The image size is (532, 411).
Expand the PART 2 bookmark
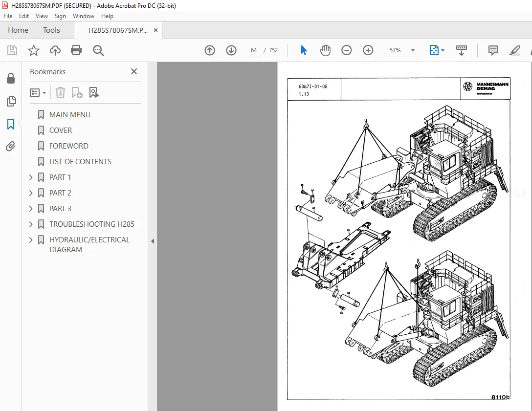(31, 193)
